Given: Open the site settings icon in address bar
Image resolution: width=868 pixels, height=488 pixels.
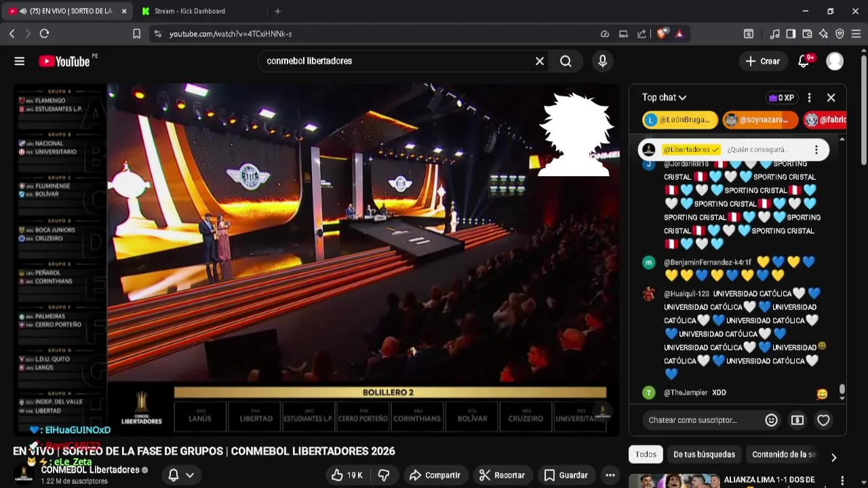Looking at the screenshot, I should pos(157,33).
